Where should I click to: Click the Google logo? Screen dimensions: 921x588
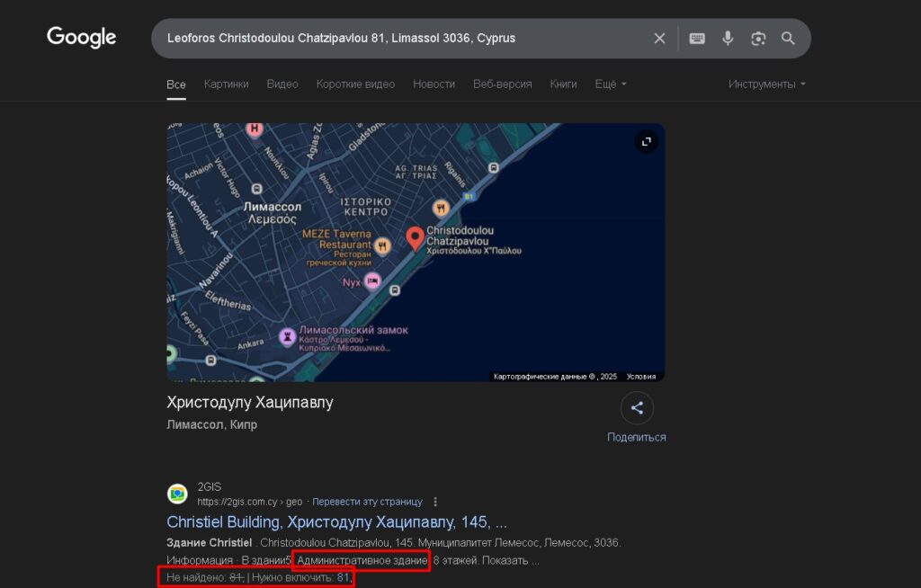tap(81, 38)
